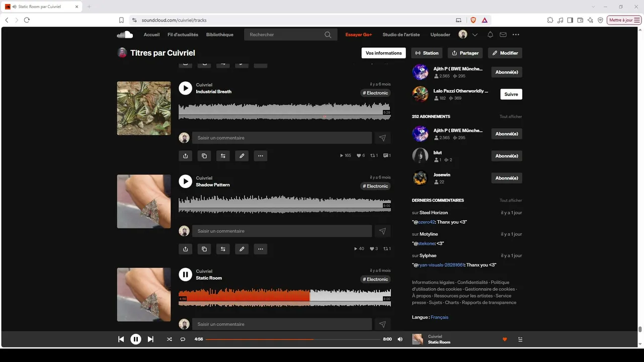This screenshot has height=362, width=644.
Task: Share the Industrial Breath track
Action: 185,156
